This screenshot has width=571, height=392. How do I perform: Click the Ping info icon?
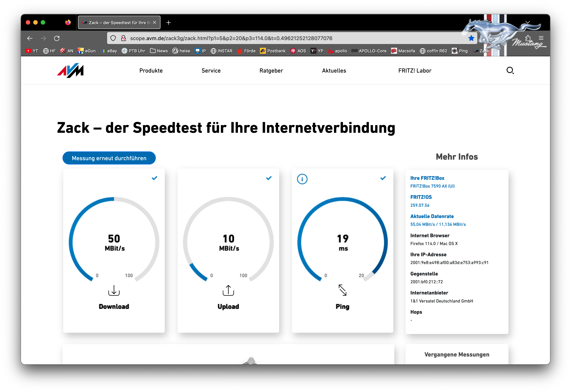(302, 179)
